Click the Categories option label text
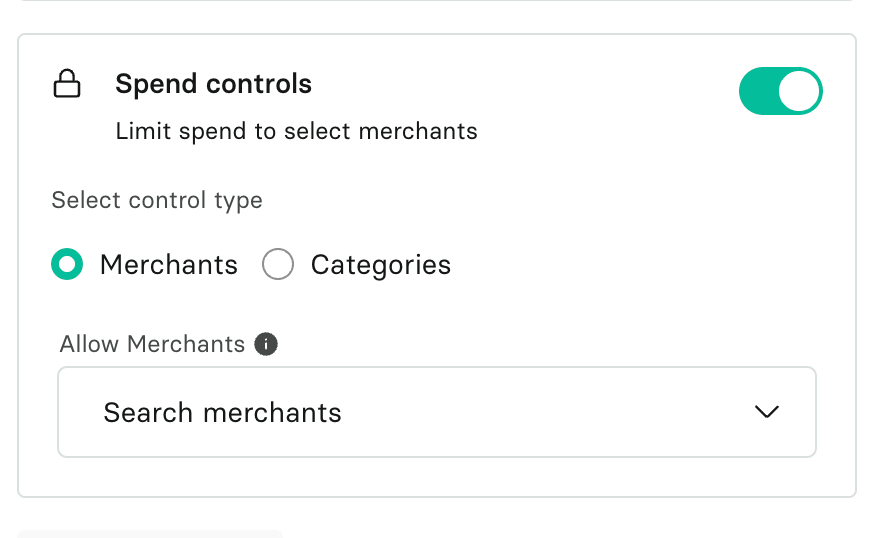This screenshot has height=538, width=884. 381,265
